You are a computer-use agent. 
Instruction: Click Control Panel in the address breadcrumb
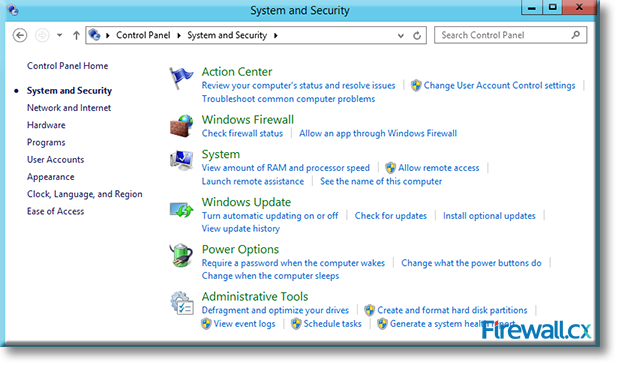click(143, 35)
